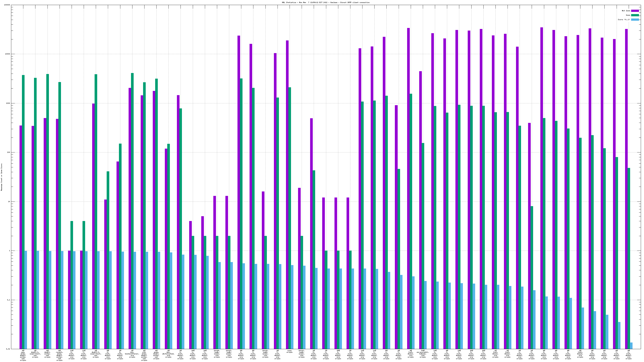Image resolution: width=644 pixels, height=362 pixels.
Task: Click the RBL Statistics chart title
Action: click(x=325, y=2)
